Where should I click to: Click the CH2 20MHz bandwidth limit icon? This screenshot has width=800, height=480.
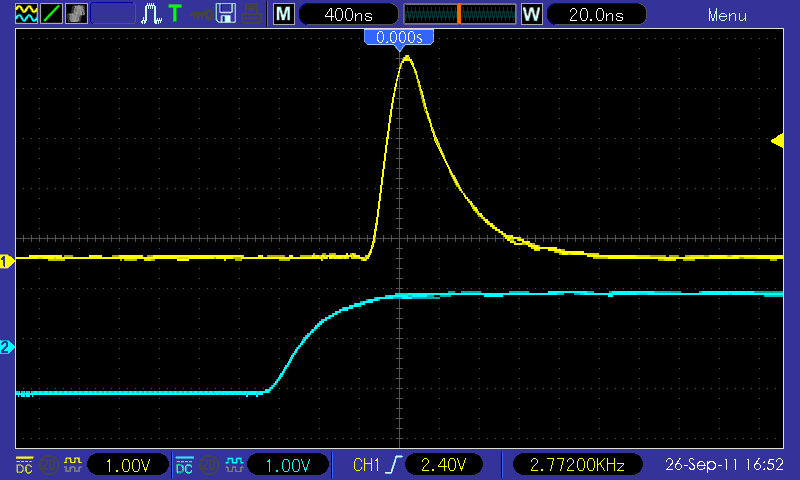pos(209,465)
